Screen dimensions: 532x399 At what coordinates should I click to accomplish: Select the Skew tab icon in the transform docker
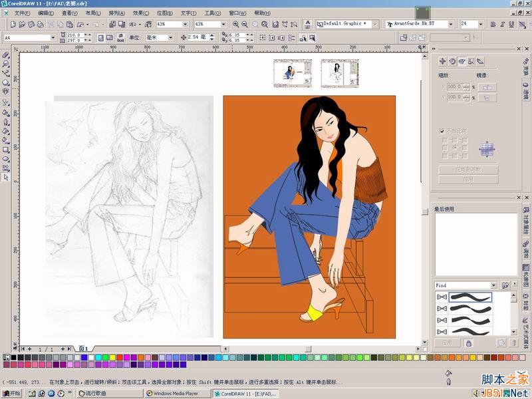480,61
